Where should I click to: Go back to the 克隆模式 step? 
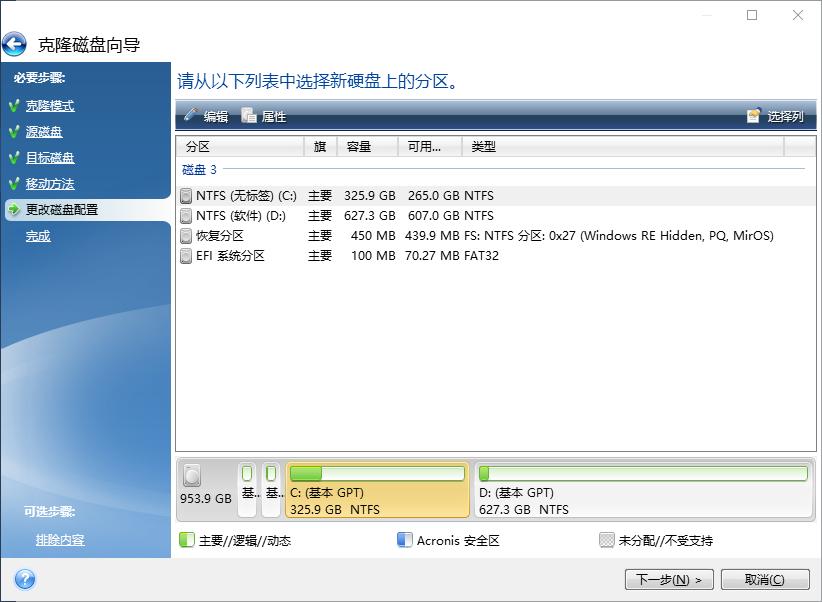pos(52,106)
